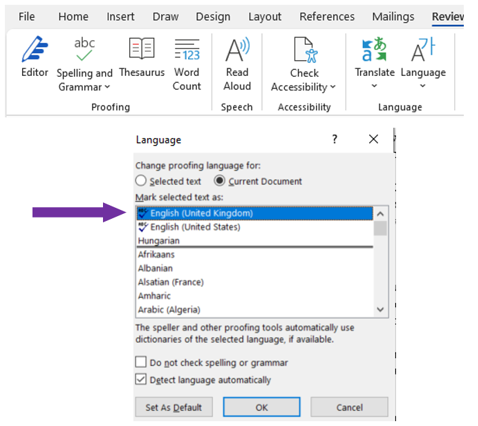This screenshot has width=478, height=426.
Task: Expand the Spelling and Grammar dropdown arrow
Action: coord(107,87)
